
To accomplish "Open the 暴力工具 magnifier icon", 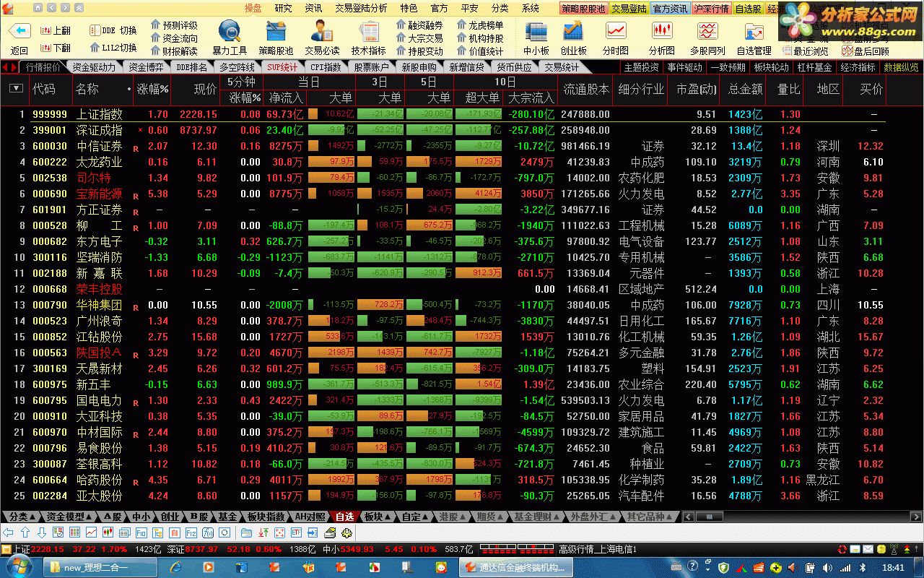I will pyautogui.click(x=230, y=31).
